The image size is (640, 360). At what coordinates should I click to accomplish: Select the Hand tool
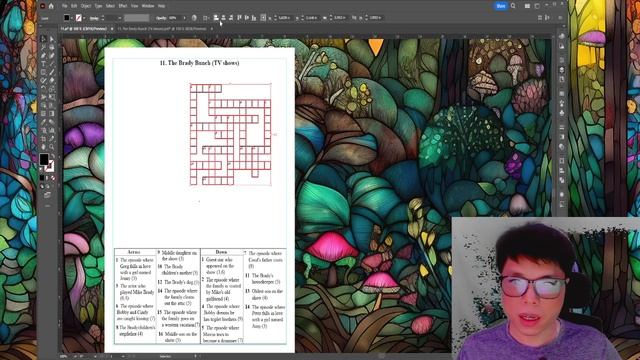(43, 146)
